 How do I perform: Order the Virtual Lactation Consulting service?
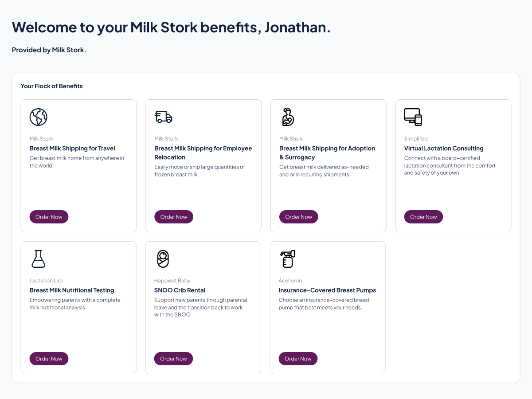tap(423, 216)
